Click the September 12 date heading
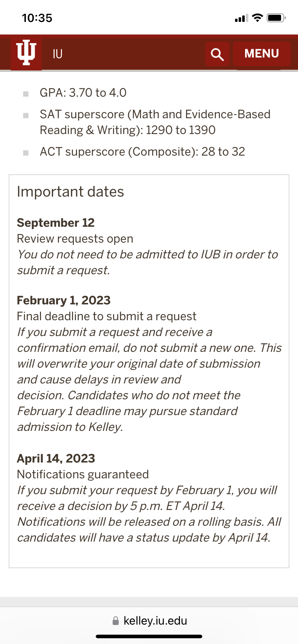This screenshot has height=644, width=298. pyautogui.click(x=56, y=223)
